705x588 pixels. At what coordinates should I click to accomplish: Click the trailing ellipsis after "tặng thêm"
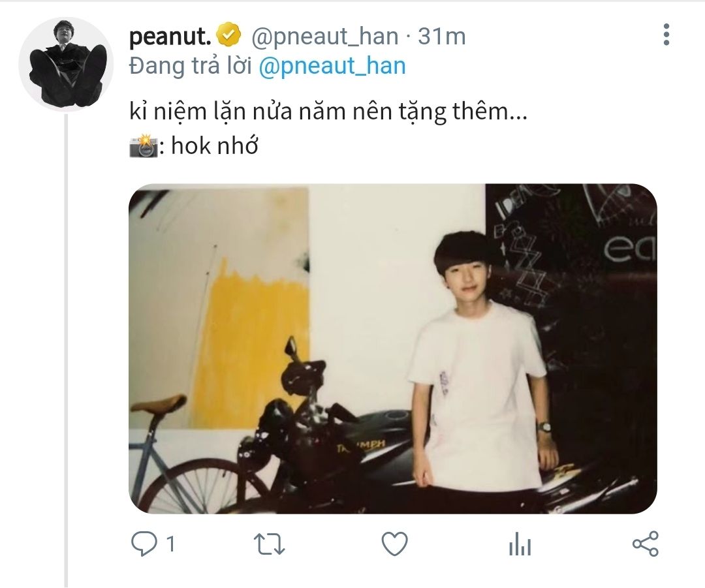point(517,114)
